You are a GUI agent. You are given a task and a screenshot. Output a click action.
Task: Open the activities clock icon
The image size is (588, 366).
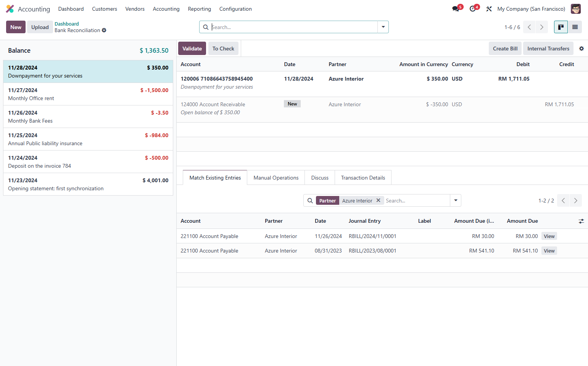472,9
